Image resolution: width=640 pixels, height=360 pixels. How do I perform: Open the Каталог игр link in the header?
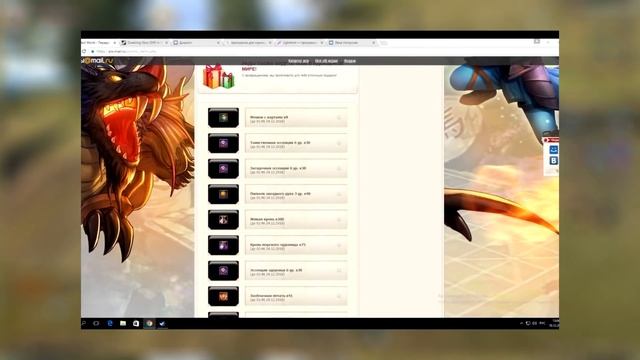point(298,61)
